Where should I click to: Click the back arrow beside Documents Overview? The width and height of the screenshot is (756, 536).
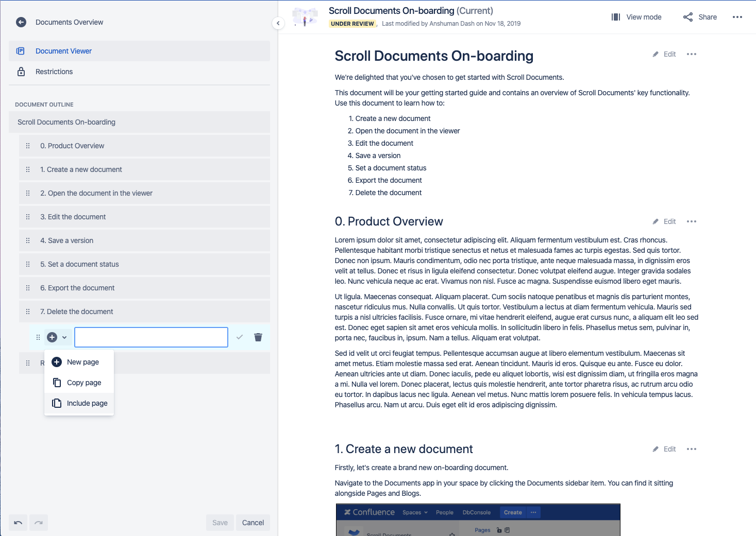[21, 22]
